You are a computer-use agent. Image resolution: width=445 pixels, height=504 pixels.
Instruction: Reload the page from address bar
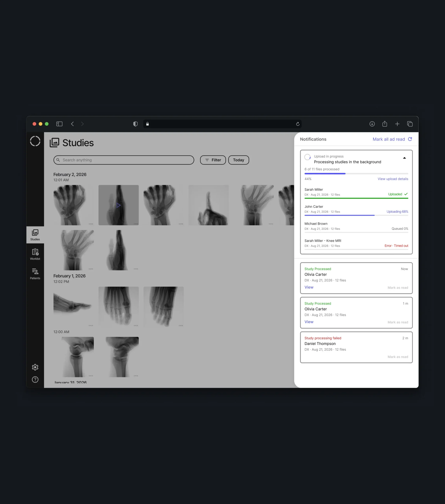coord(298,124)
